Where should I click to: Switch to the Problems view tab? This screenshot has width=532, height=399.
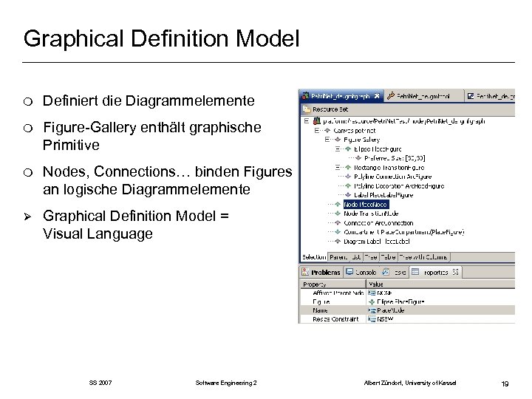(321, 272)
